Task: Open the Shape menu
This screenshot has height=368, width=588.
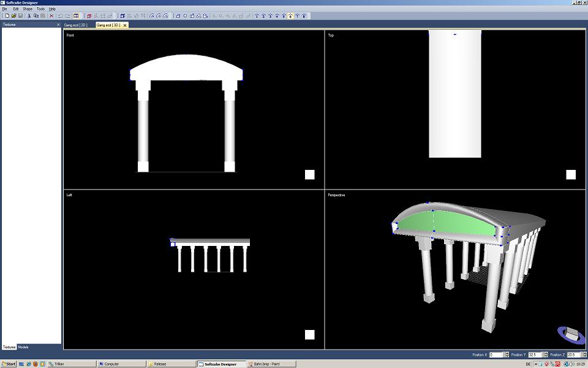Action: click(x=28, y=9)
